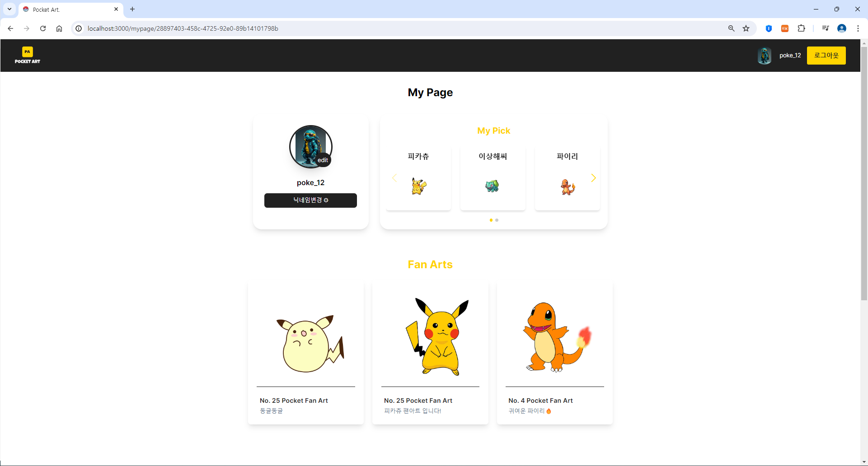Click the 닉네임변경 nickname change button
This screenshot has width=868, height=466.
(x=310, y=200)
